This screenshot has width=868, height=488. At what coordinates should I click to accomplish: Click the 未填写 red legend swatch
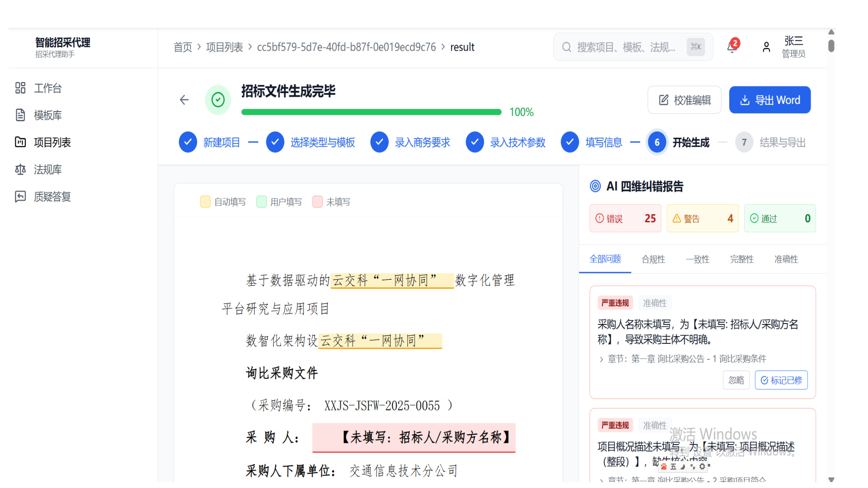pyautogui.click(x=317, y=202)
